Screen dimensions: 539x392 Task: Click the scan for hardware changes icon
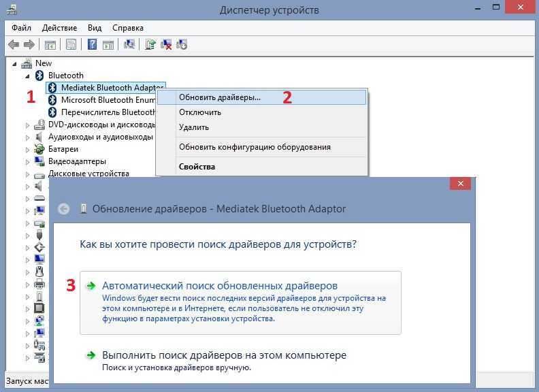129,44
